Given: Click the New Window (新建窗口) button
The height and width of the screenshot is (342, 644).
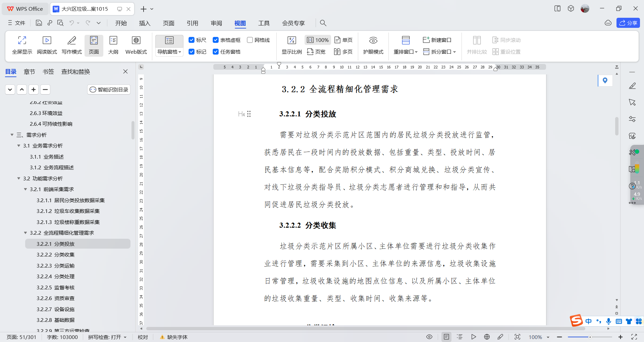Looking at the screenshot, I should tap(437, 40).
